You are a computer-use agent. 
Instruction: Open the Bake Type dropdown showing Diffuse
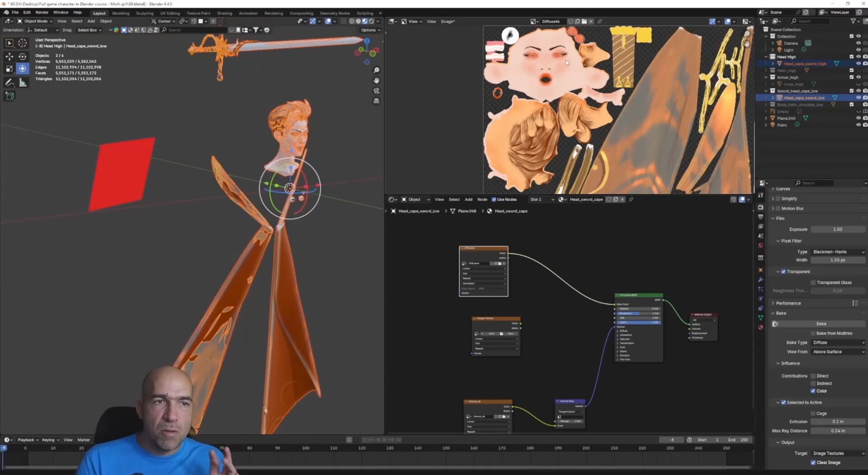pyautogui.click(x=838, y=342)
